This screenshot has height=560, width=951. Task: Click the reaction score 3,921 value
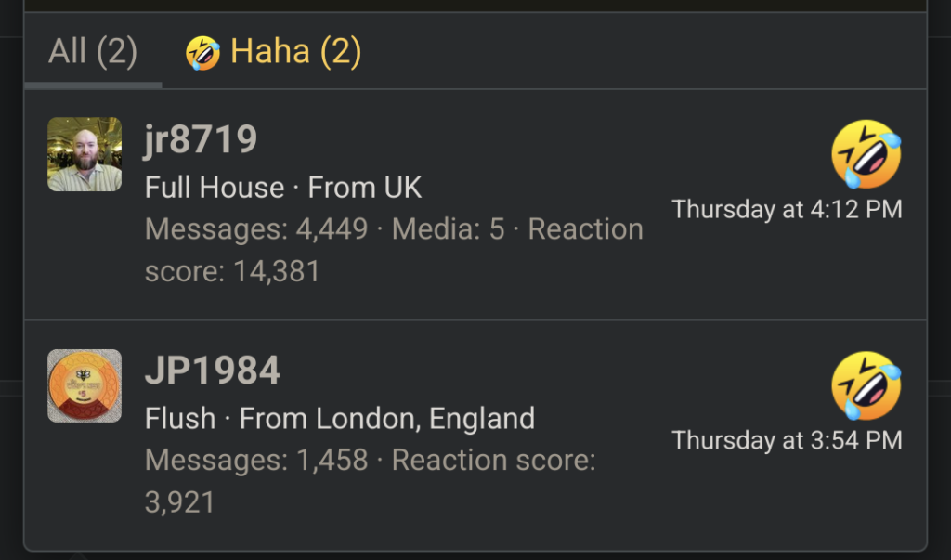[180, 502]
